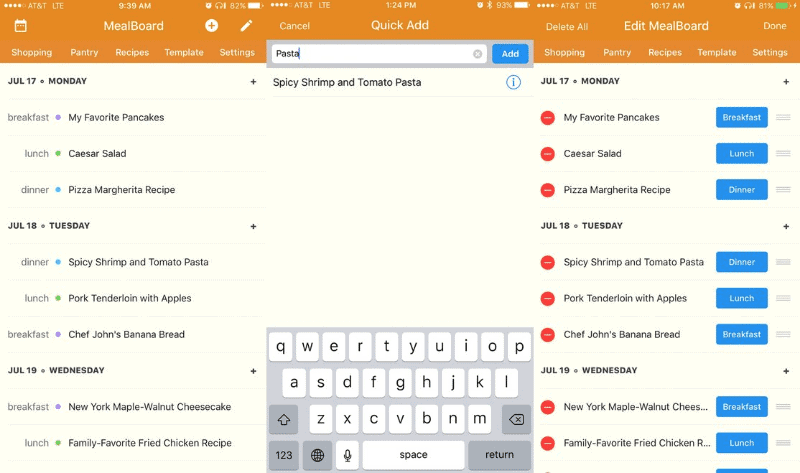The width and height of the screenshot is (800, 473).
Task: Tap the blue Add button
Action: 510,54
